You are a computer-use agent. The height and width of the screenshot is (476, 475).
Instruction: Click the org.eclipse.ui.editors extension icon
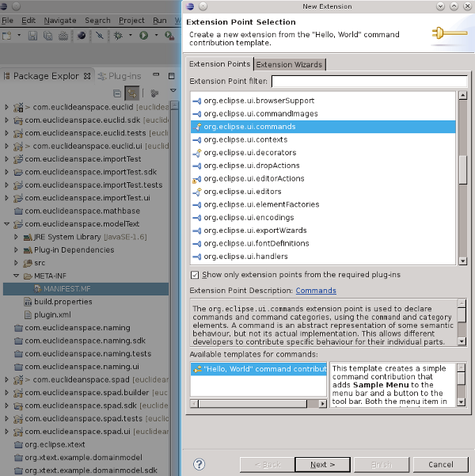click(x=196, y=192)
